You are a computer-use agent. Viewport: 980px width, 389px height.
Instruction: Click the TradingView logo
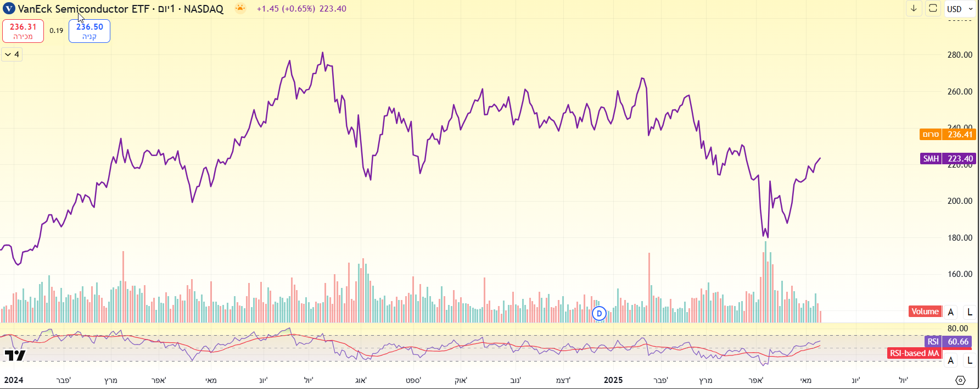15,355
